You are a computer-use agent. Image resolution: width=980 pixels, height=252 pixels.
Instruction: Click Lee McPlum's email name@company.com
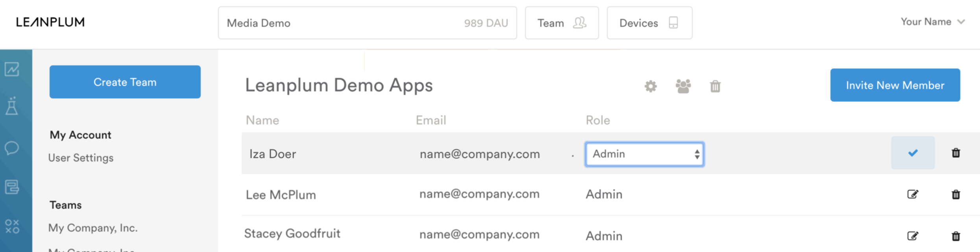point(479,194)
